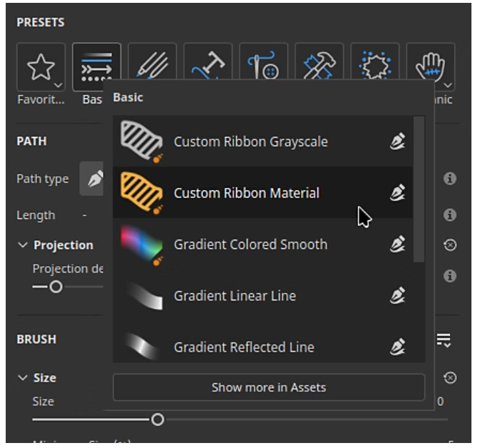
Task: Click the Show more in Assets button
Action: click(x=268, y=387)
